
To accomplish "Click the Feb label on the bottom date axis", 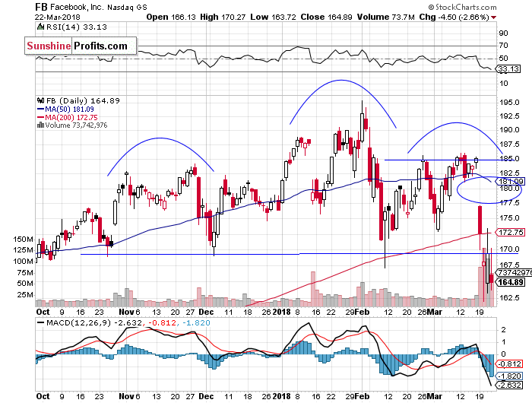I will 363,397.
